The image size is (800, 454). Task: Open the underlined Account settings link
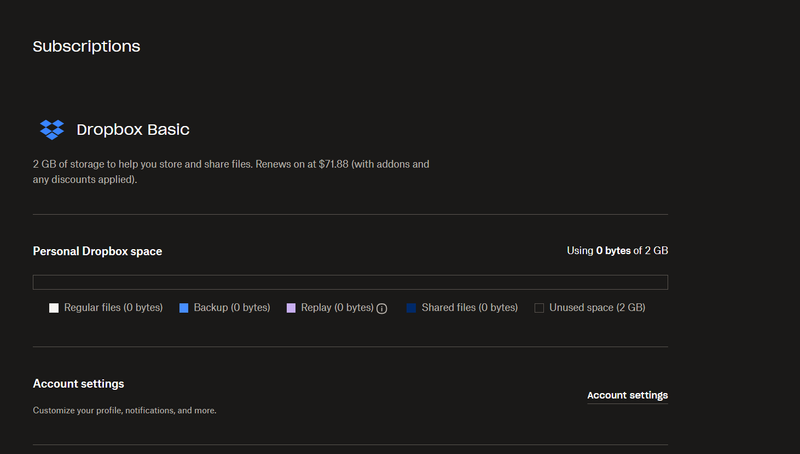click(627, 395)
